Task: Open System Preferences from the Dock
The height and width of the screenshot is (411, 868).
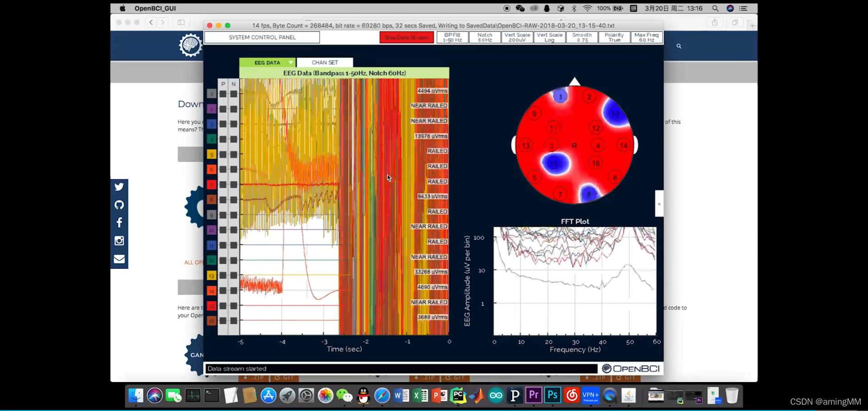Action: coord(307,396)
